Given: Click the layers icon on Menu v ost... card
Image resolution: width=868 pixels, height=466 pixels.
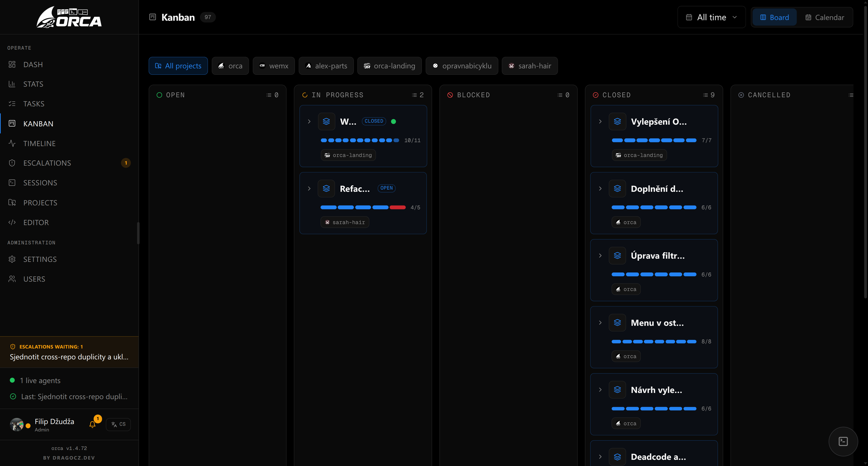Looking at the screenshot, I should coord(617,323).
